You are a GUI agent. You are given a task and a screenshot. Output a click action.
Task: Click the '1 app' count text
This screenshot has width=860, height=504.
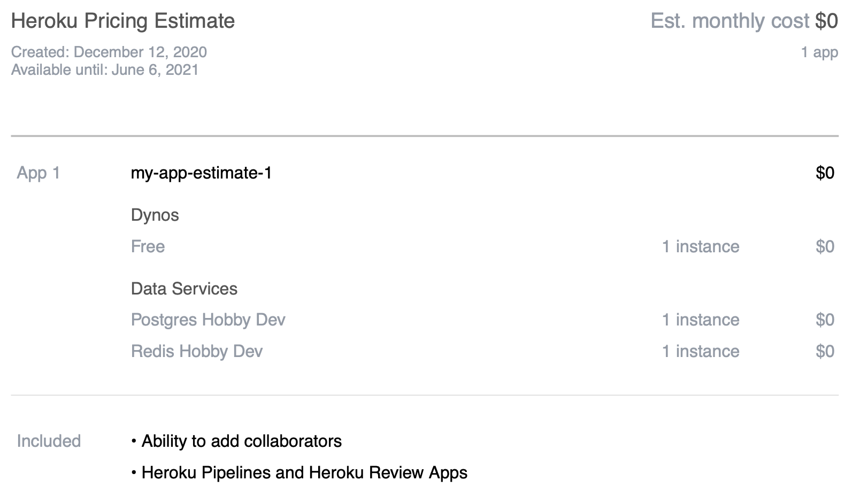(819, 52)
